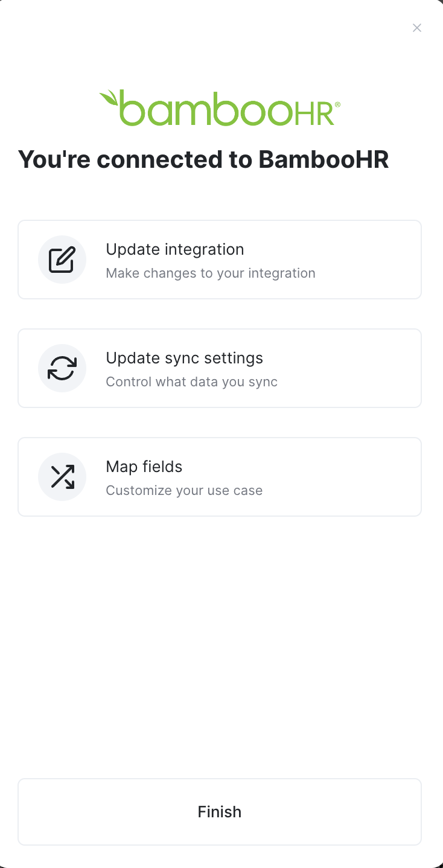Click "Make changes to your integration" description
Viewport: 443px width, 868px height.
[211, 273]
